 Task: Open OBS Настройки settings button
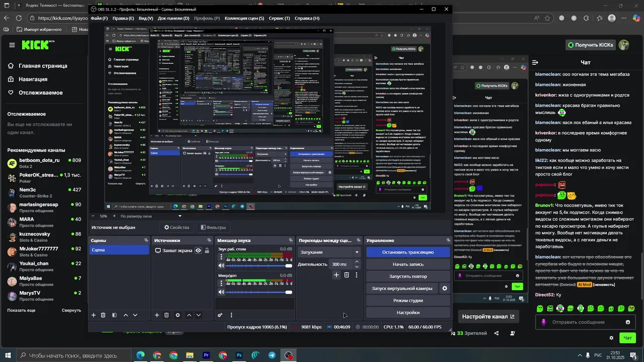click(408, 313)
